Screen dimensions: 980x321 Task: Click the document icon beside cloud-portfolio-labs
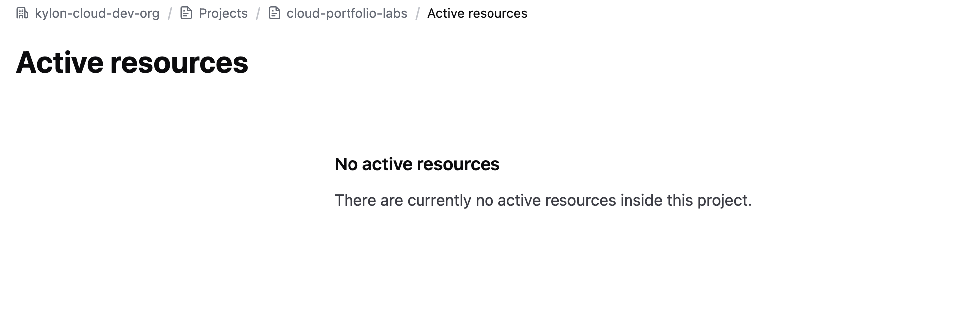[x=275, y=13]
